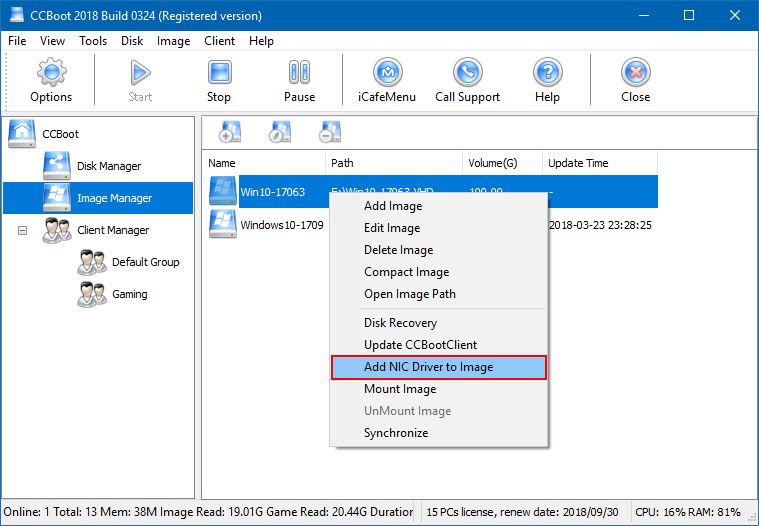
Task: Click the edit image (pencil) icon
Action: (280, 132)
